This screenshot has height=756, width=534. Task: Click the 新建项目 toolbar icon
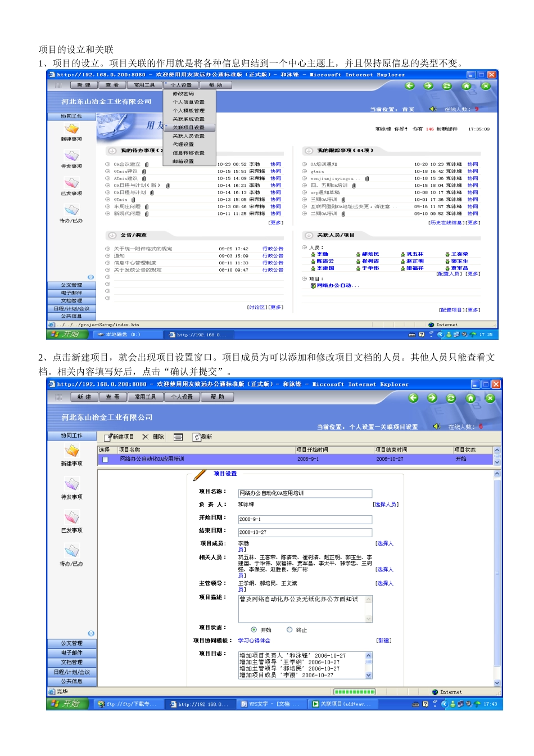click(x=107, y=437)
